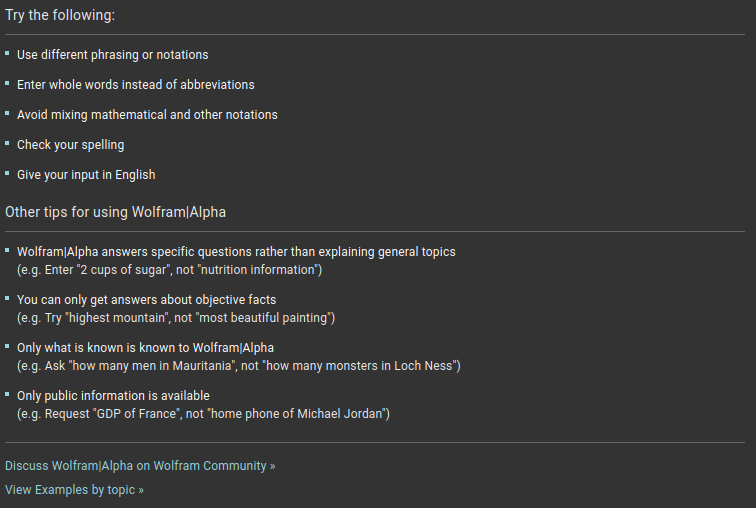Click the '2 cups of sugar' example line
Image resolution: width=756 pixels, height=508 pixels.
[169, 270]
